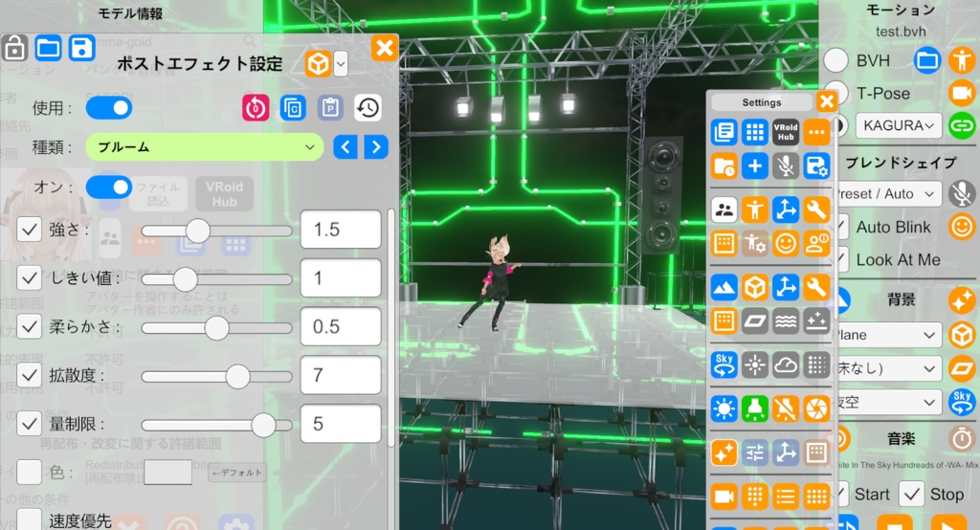This screenshot has height=530, width=980.
Task: Uncheck the しきい値 checkbox
Action: point(29,277)
